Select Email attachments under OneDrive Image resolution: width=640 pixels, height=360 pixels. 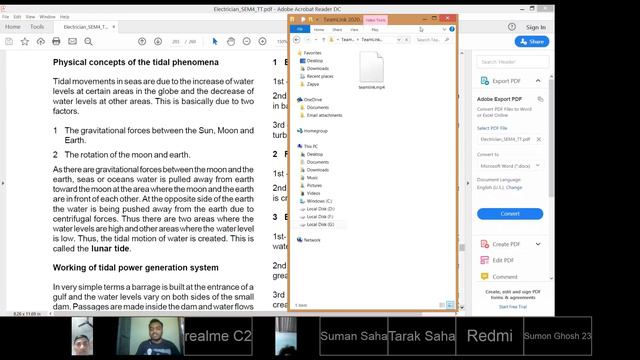[x=324, y=115]
